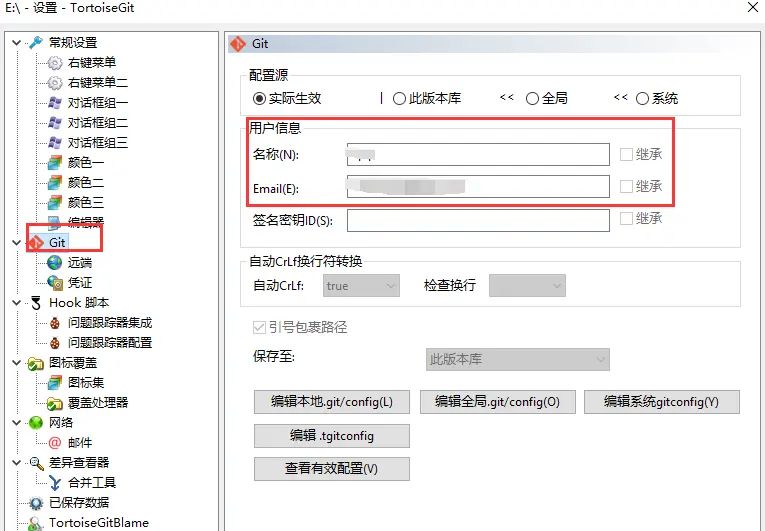Close the TortoiseGit settings window
The height and width of the screenshot is (531, 765).
tap(753, 7)
